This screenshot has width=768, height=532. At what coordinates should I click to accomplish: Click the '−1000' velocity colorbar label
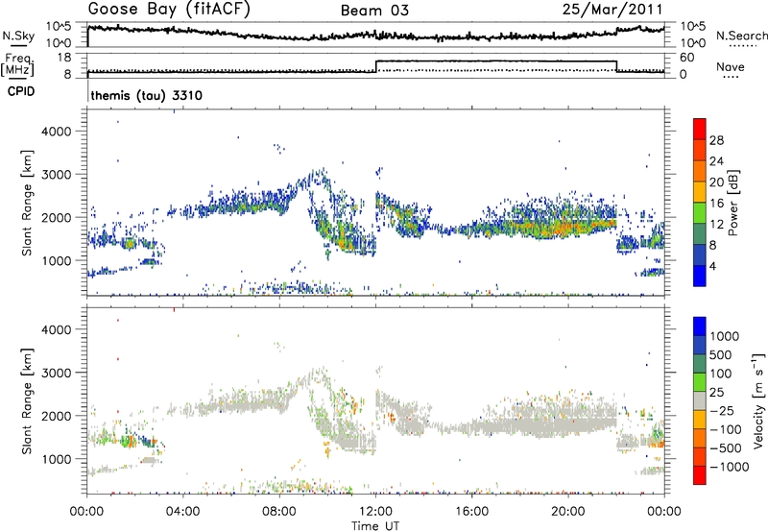(730, 467)
